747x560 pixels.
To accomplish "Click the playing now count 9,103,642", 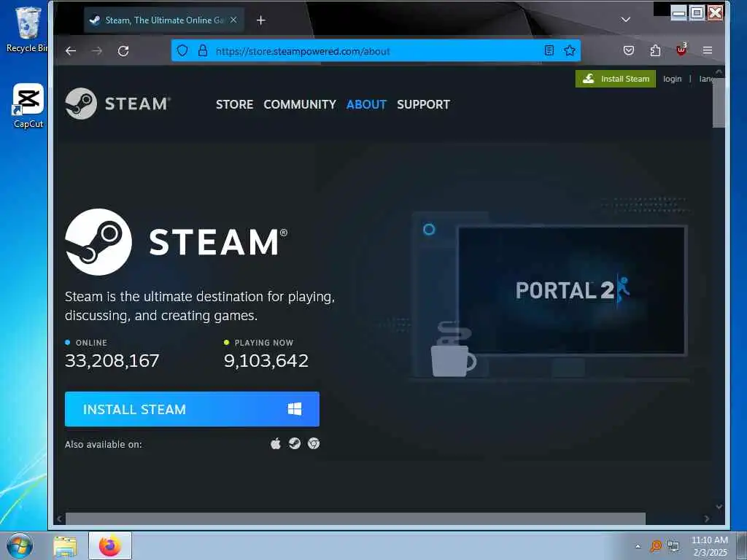I will coord(266,360).
